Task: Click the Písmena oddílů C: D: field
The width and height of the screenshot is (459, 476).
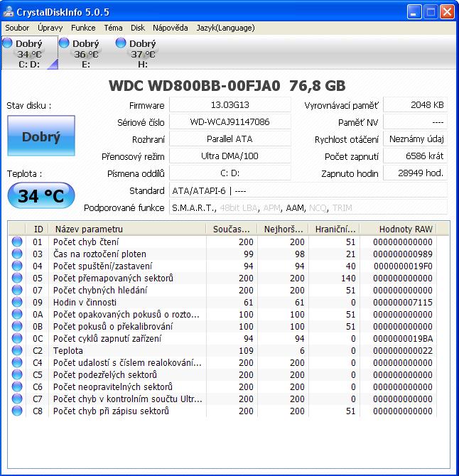Action: click(x=229, y=173)
